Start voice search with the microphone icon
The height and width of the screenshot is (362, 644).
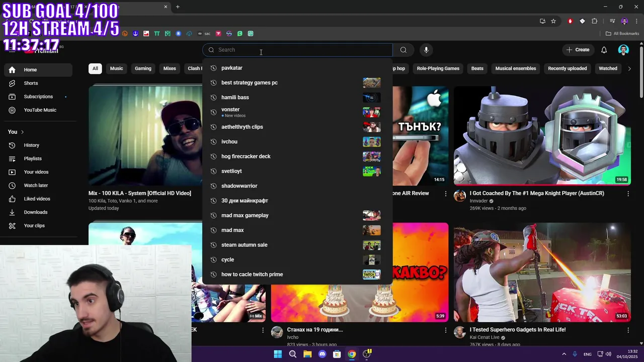click(426, 50)
